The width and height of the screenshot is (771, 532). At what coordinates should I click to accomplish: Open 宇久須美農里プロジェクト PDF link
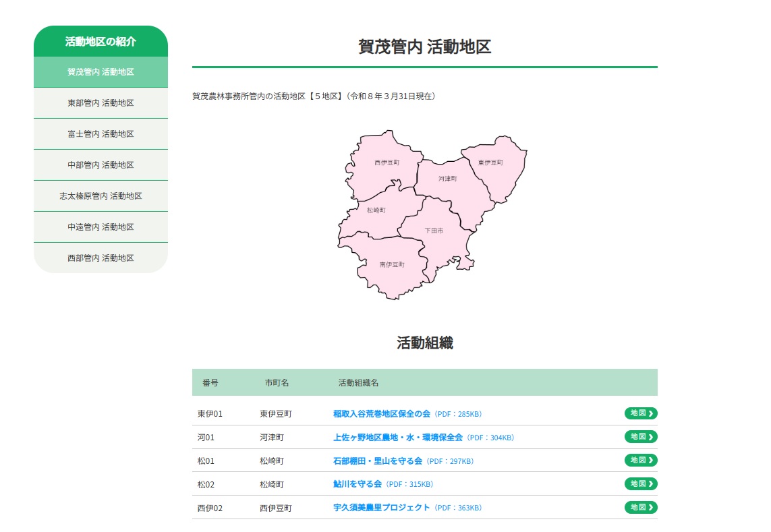(407, 508)
